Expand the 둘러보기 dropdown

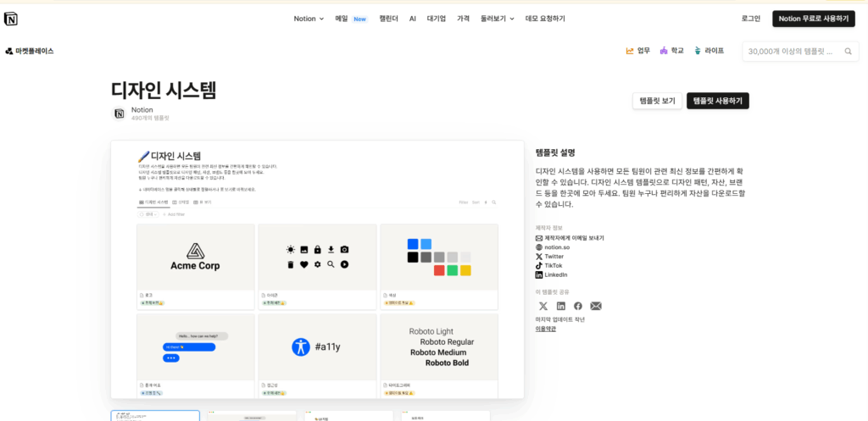click(x=497, y=19)
